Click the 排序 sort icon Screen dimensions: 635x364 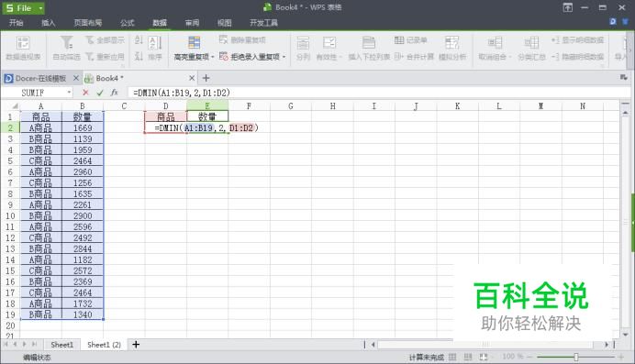tap(155, 43)
